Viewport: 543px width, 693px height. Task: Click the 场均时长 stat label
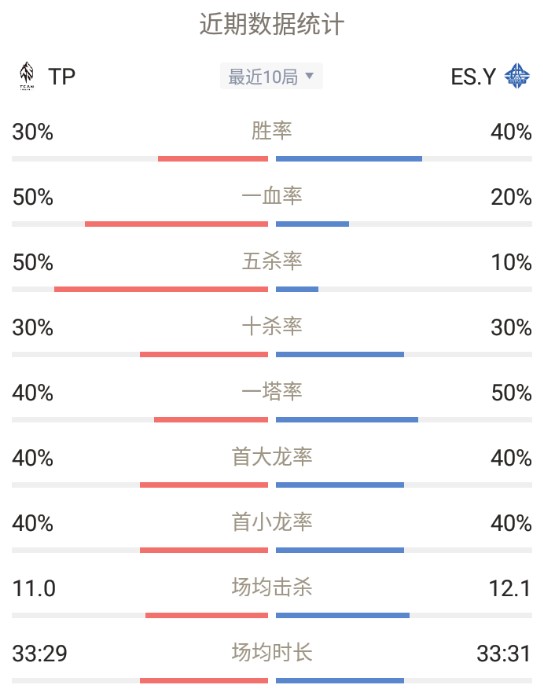point(271,653)
